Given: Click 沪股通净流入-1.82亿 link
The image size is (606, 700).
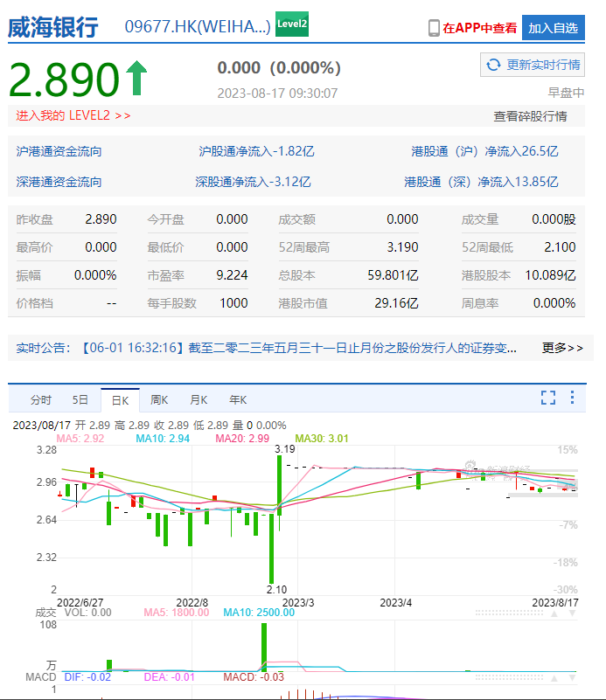Looking at the screenshot, I should (256, 151).
